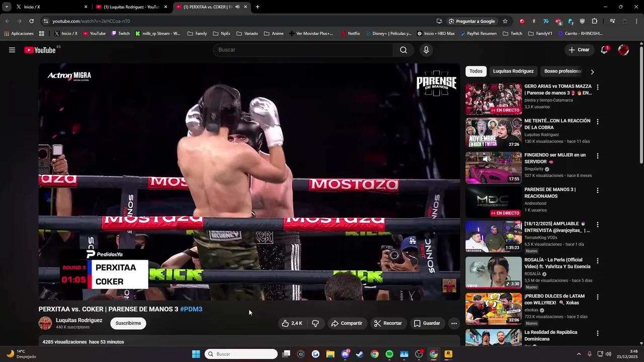Open Discord from the taskbar

click(345, 354)
